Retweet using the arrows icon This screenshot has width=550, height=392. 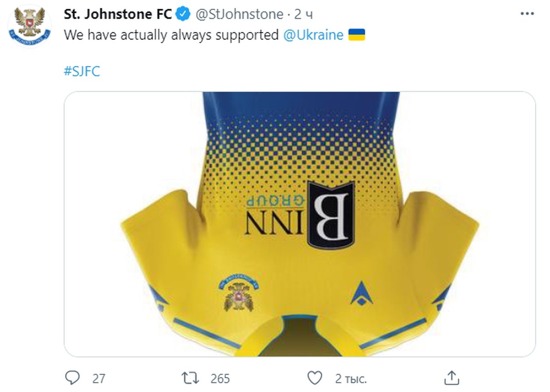(x=190, y=378)
